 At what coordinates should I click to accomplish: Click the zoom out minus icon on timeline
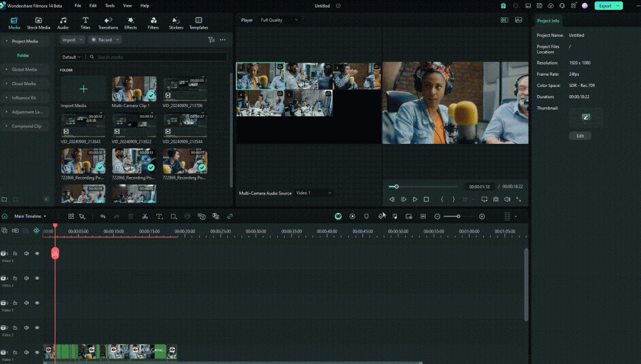coord(438,216)
